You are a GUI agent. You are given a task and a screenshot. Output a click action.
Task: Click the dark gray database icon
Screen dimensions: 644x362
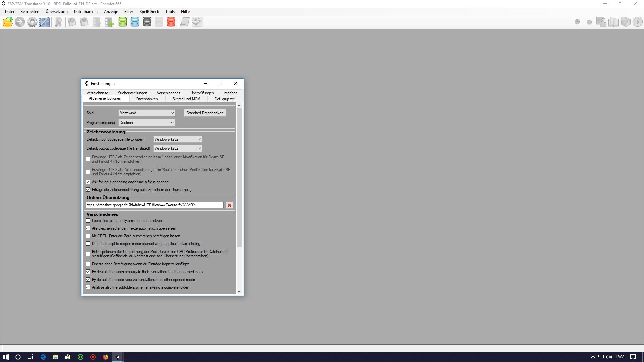[x=147, y=22]
